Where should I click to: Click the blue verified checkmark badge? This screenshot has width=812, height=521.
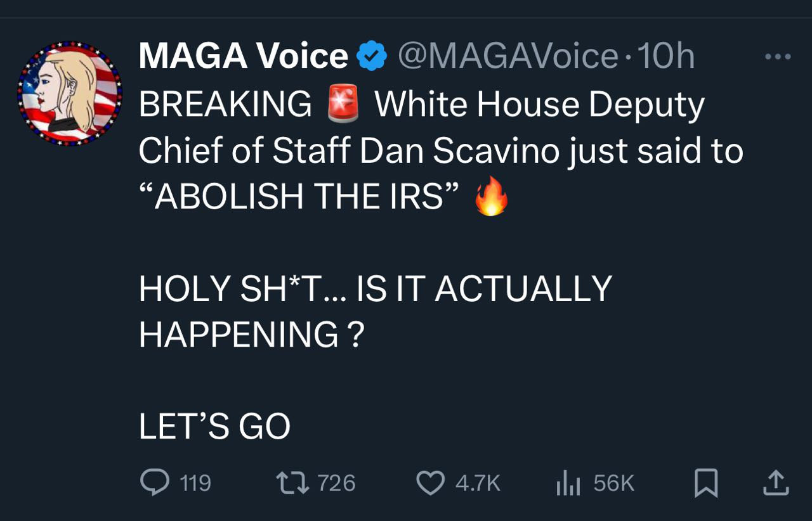372,56
